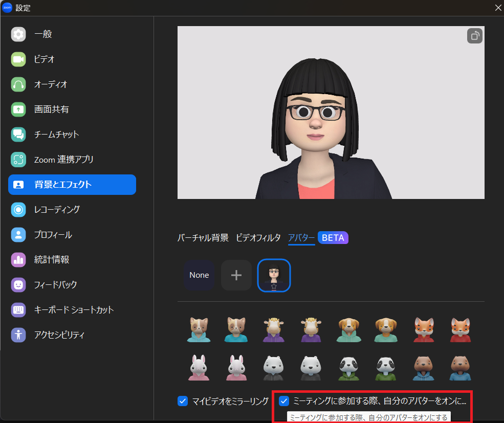Toggle the マイビデオをミラーリング checkbox

pos(183,400)
